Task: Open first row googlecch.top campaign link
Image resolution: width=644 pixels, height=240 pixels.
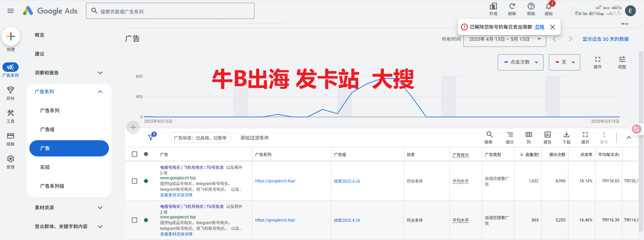Action: (275, 181)
